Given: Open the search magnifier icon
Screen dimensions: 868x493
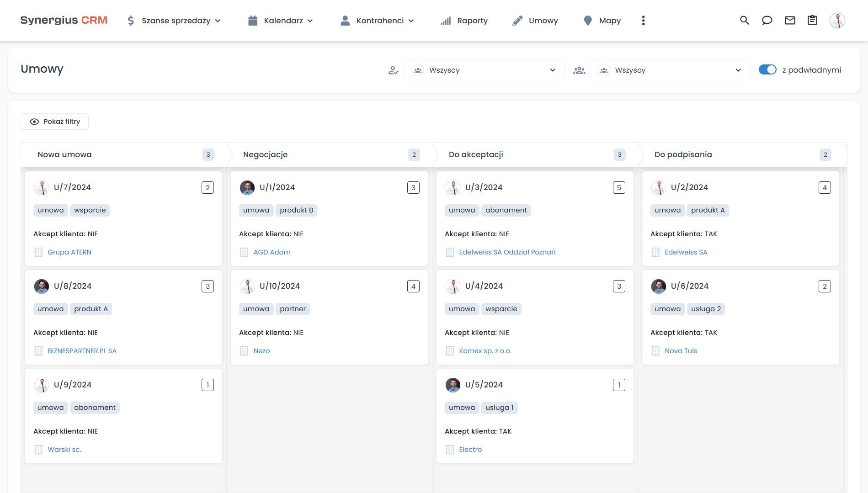Looking at the screenshot, I should [x=744, y=21].
